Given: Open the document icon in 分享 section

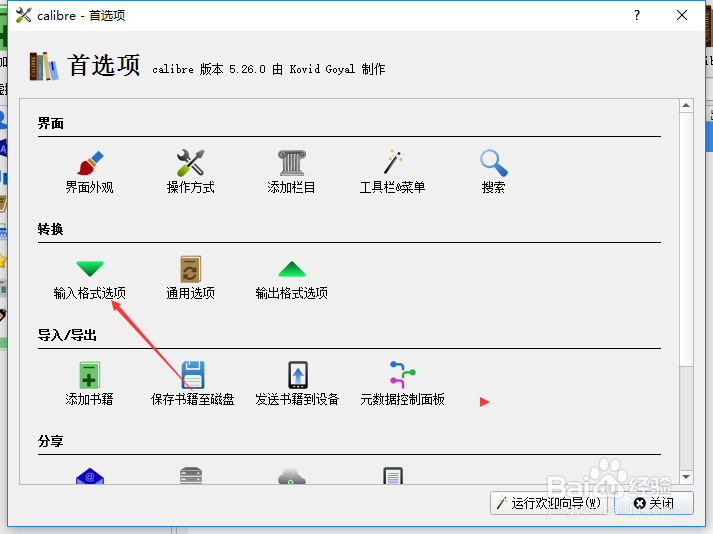Looking at the screenshot, I should pyautogui.click(x=393, y=476).
